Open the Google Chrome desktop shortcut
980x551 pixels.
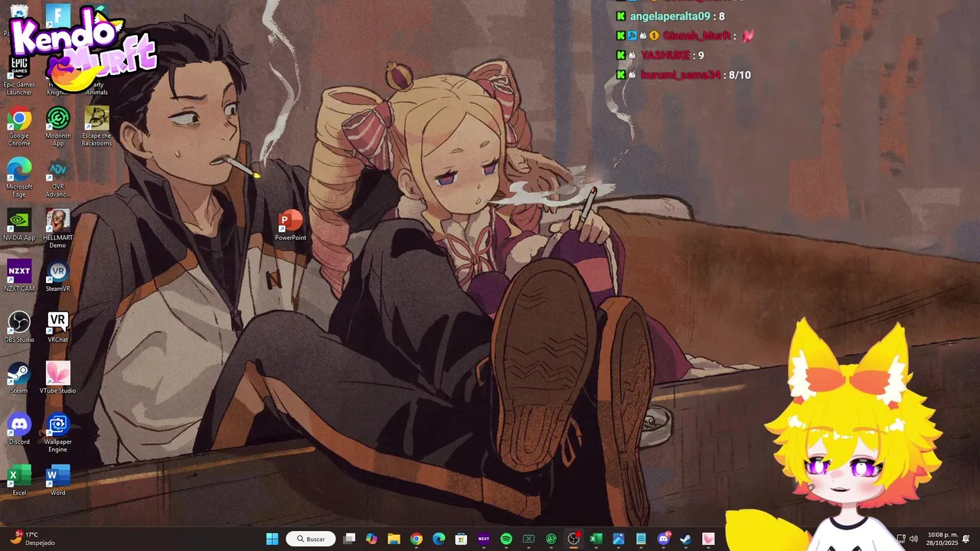click(x=19, y=127)
